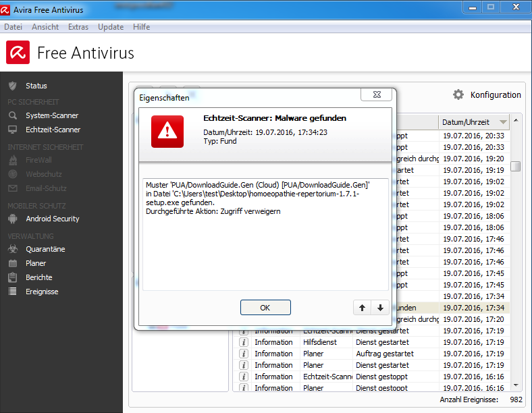Open Quarantäne in sidebar

[x=45, y=249]
